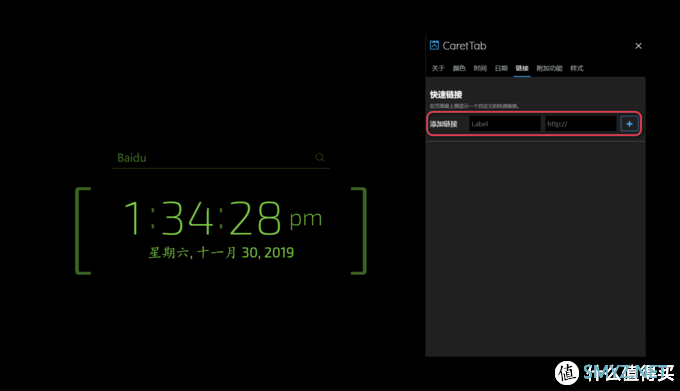Screen dimensions: 680x391
Task: Click the blue plus add-link button
Action: [x=629, y=124]
